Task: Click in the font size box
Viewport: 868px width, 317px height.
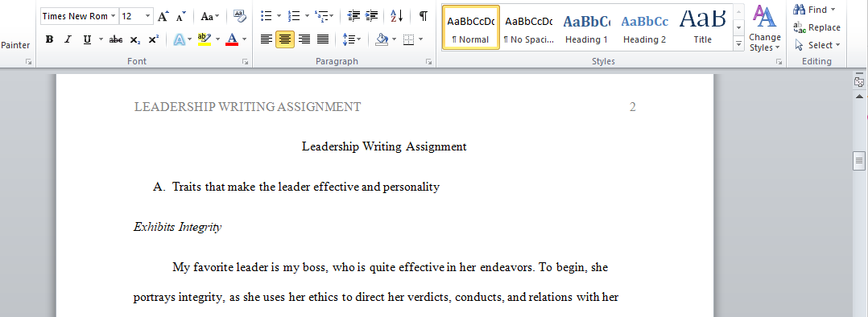Action: 131,16
